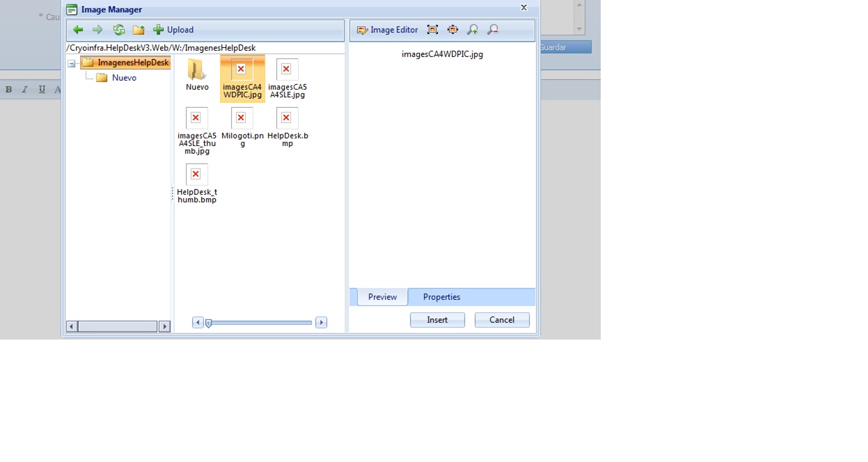Screen dimensions: 868x462
Task: Toggle Underline in the background editor
Action: [x=42, y=89]
